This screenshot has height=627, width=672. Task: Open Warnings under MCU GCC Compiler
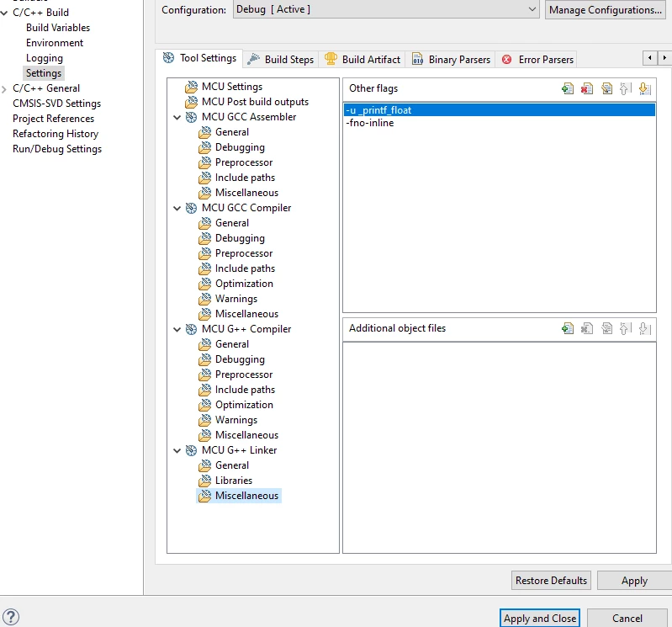tap(236, 299)
